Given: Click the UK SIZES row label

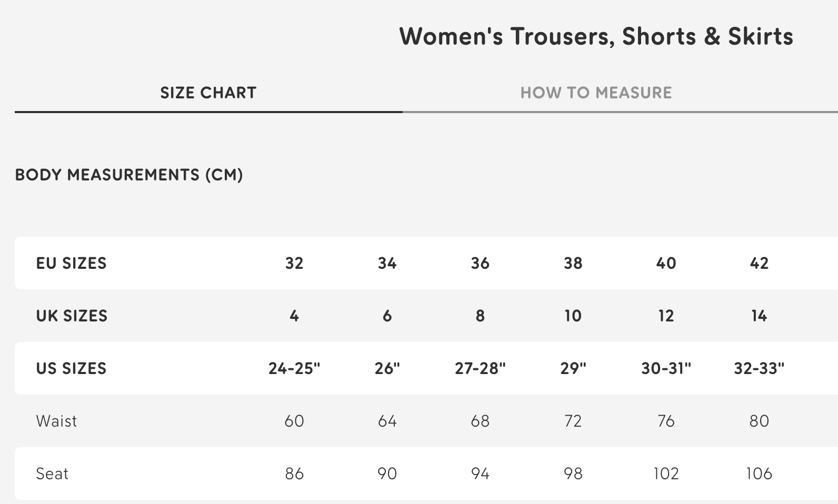Looking at the screenshot, I should [72, 316].
